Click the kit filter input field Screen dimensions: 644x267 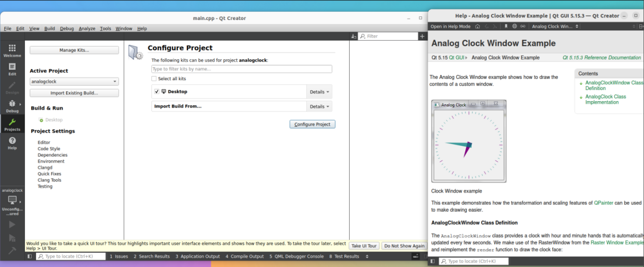pos(242,69)
